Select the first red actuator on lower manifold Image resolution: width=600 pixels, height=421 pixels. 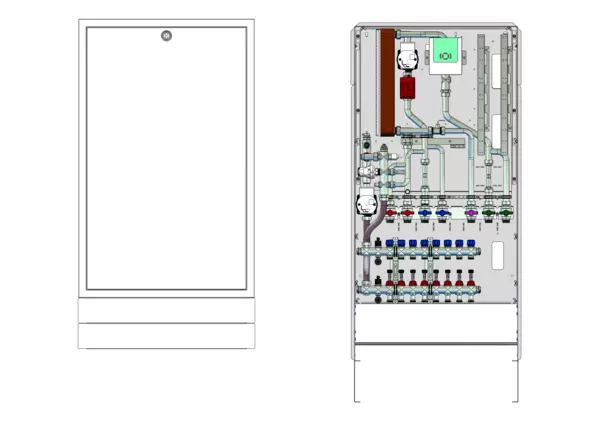tap(388, 284)
